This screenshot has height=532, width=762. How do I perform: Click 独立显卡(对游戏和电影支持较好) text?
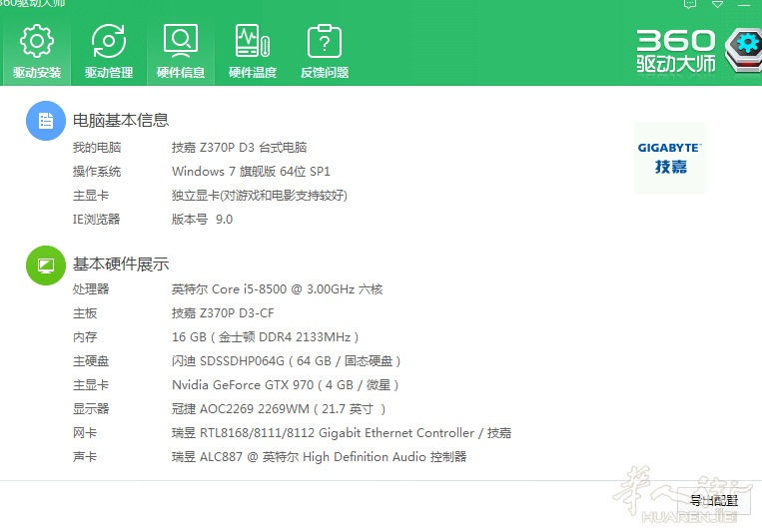260,196
